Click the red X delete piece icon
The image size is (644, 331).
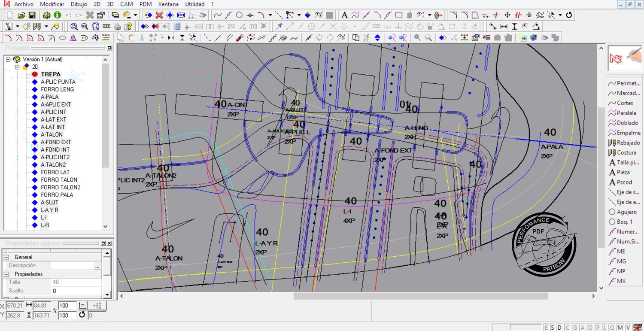[x=159, y=15]
